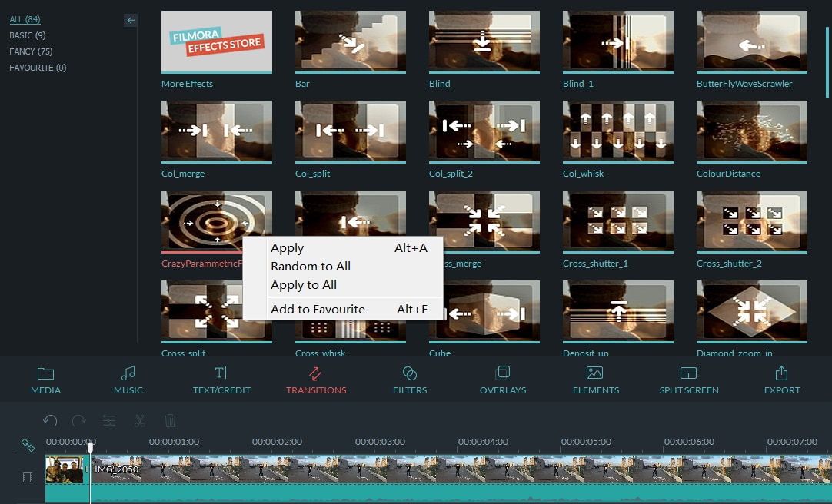The width and height of the screenshot is (832, 504).
Task: Select the Col_whisk transition thumbnail
Action: tap(617, 131)
